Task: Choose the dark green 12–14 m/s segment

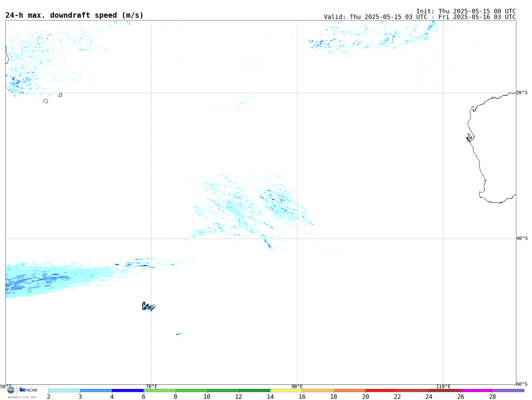Action: click(254, 390)
